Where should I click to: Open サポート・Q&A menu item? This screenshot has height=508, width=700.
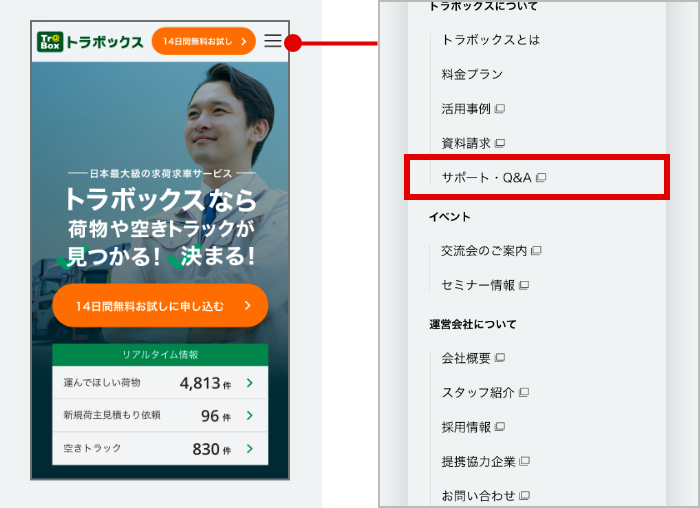click(493, 178)
